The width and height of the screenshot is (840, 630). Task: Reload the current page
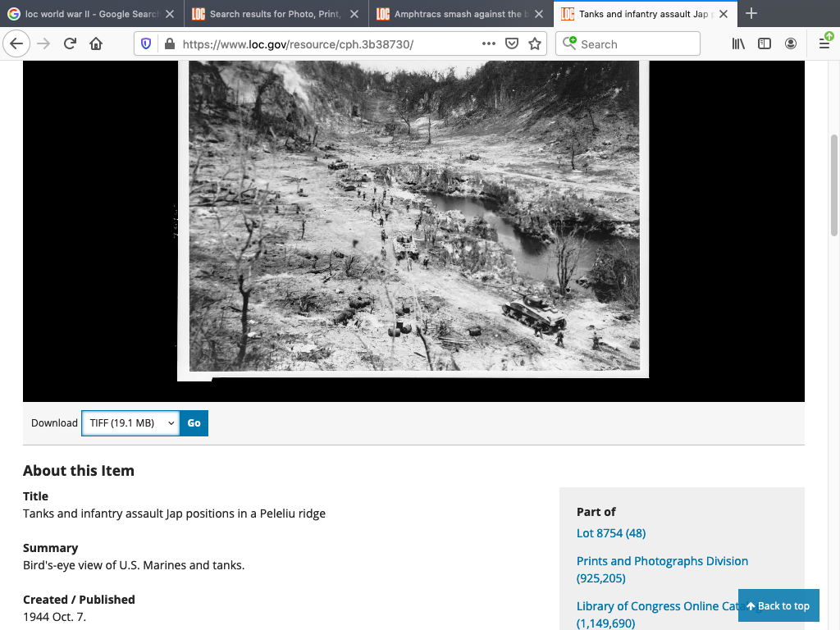(x=71, y=44)
